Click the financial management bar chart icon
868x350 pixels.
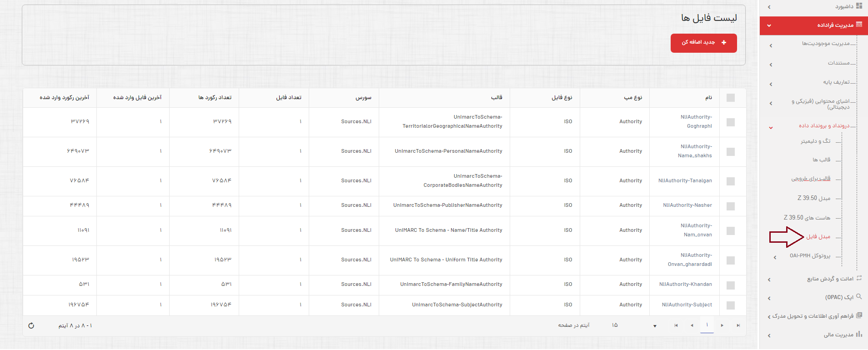click(859, 334)
